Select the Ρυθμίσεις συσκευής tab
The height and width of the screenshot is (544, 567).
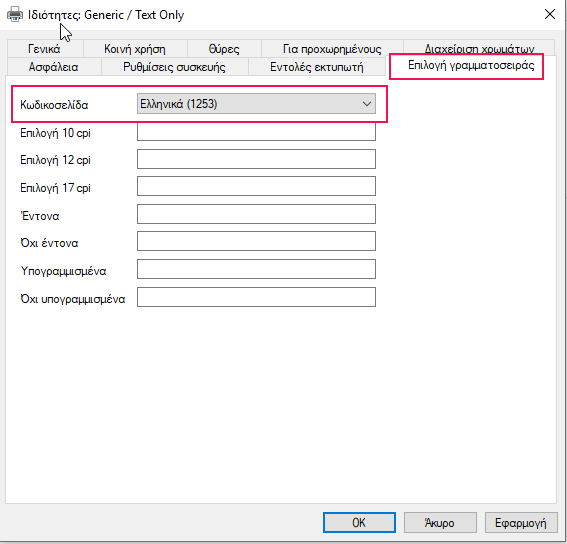(x=174, y=67)
